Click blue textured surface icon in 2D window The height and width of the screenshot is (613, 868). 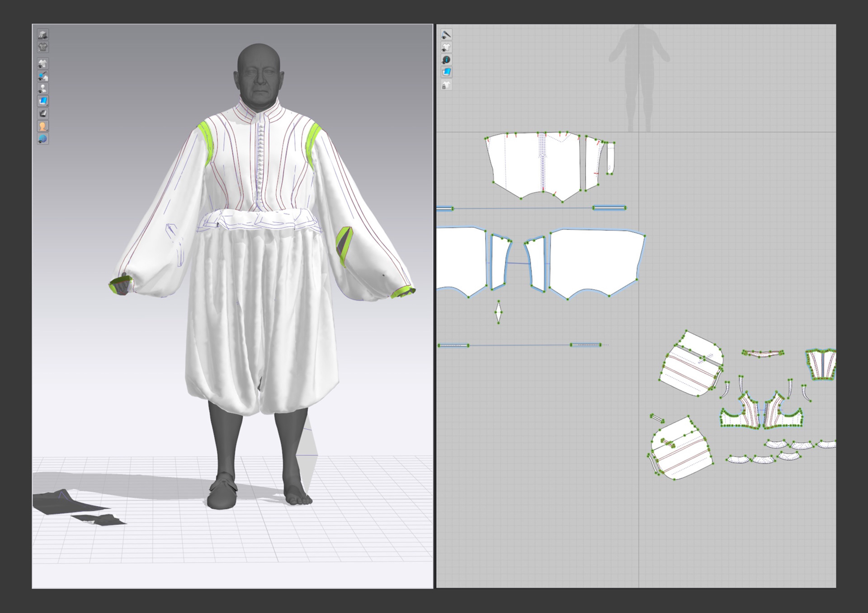446,72
